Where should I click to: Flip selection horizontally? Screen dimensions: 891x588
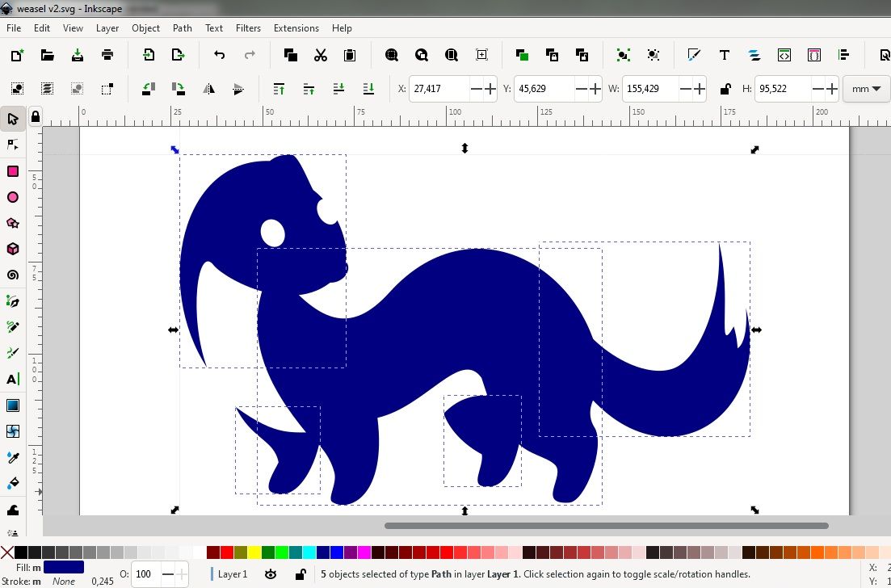(209, 89)
